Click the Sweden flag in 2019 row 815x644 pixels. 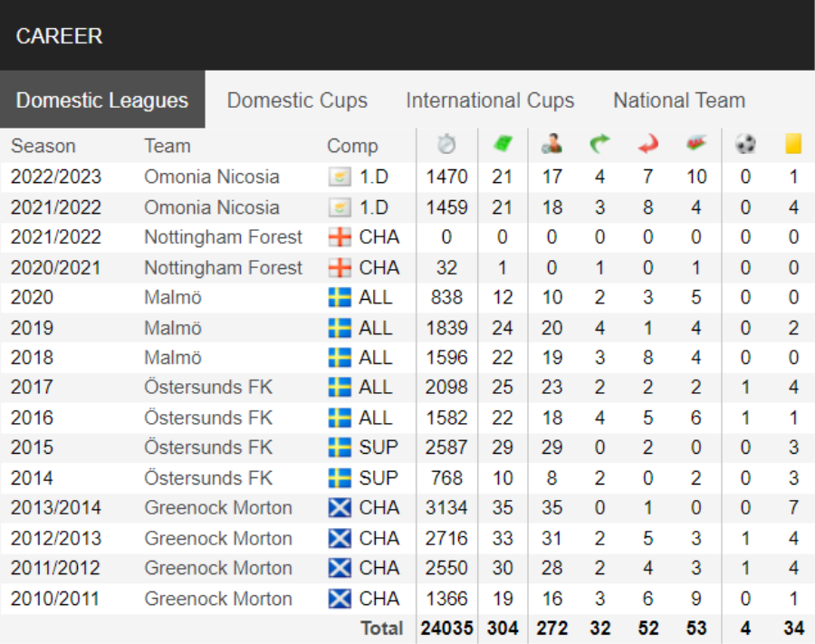point(339,328)
